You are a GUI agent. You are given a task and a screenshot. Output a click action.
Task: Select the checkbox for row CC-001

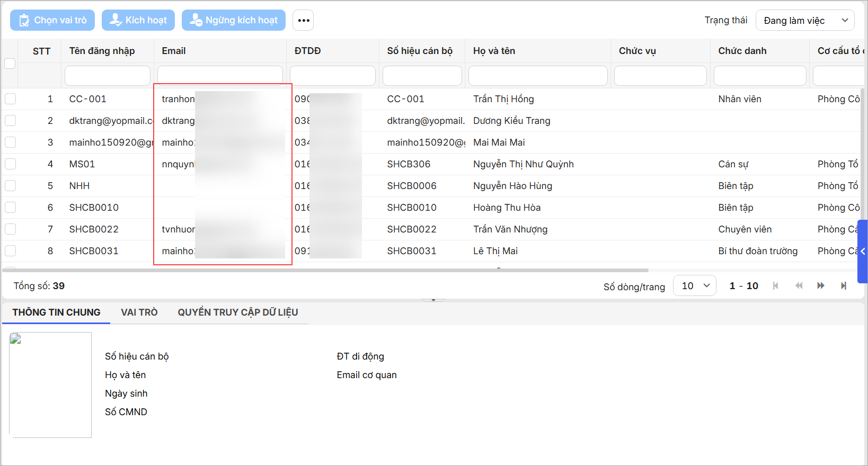click(x=11, y=99)
